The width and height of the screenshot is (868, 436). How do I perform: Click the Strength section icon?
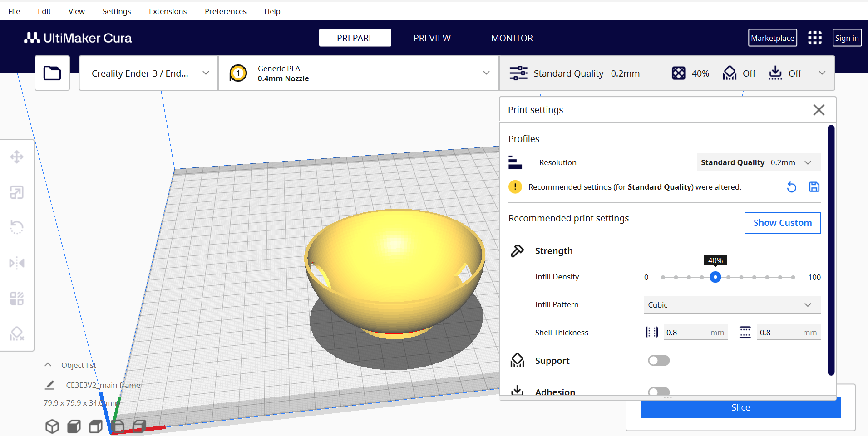[x=517, y=251]
